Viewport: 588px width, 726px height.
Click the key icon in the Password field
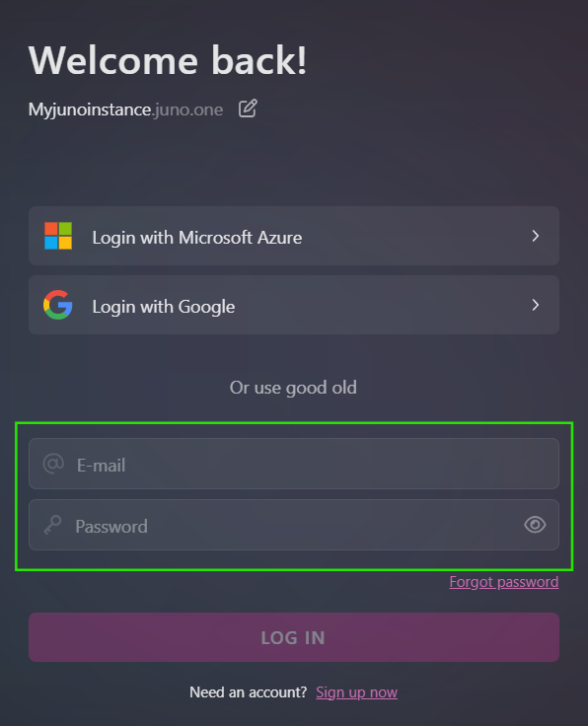(52, 525)
